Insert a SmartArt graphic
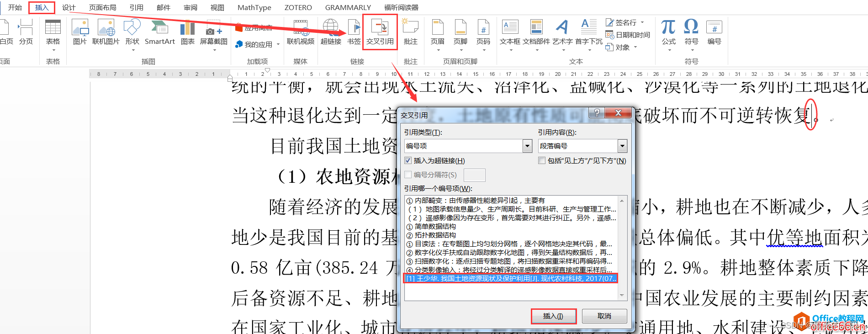 coord(159,32)
